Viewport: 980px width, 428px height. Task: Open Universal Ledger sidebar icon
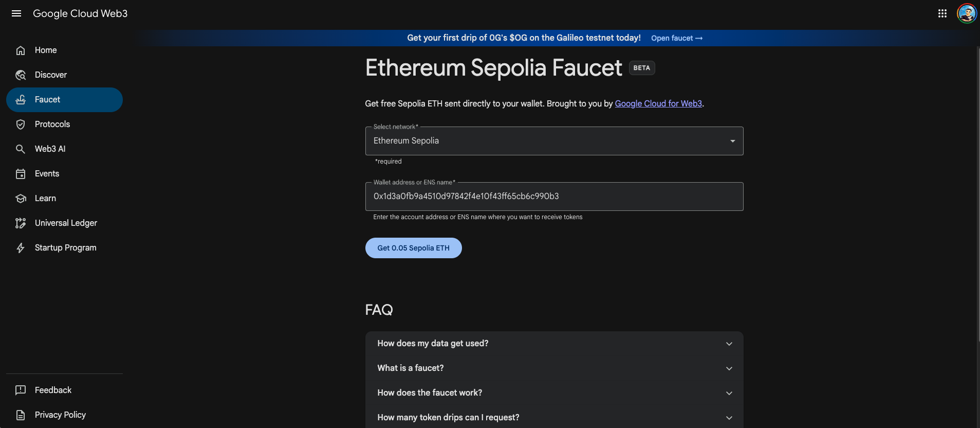(x=21, y=223)
